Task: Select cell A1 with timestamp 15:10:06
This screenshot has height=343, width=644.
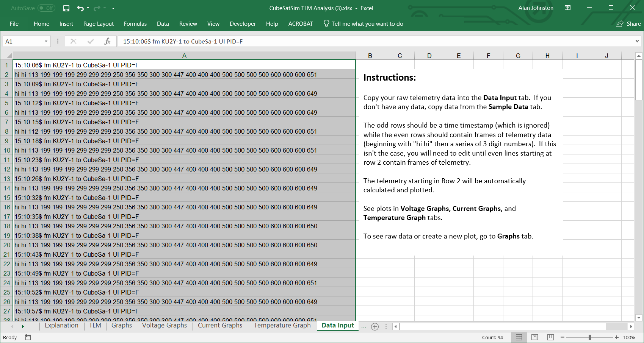Action: tap(184, 65)
